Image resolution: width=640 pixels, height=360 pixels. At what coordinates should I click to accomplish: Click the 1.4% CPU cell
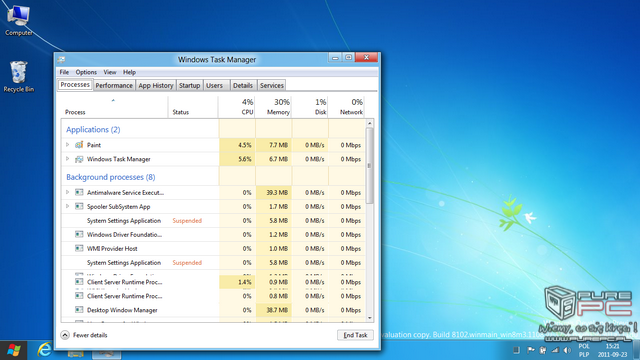(x=237, y=282)
